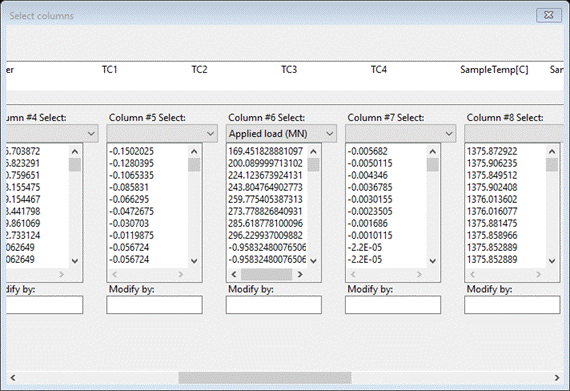Select value -0.030703 in Column #5

tap(129, 223)
